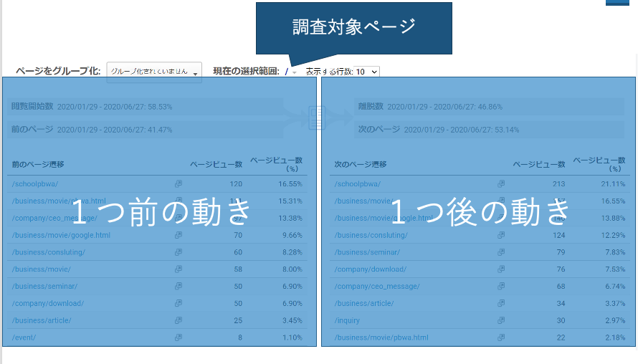The height and width of the screenshot is (364, 638).
Task: Open /business/consluting/ popup icon in 次のページ遷移 table
Action: 501,235
